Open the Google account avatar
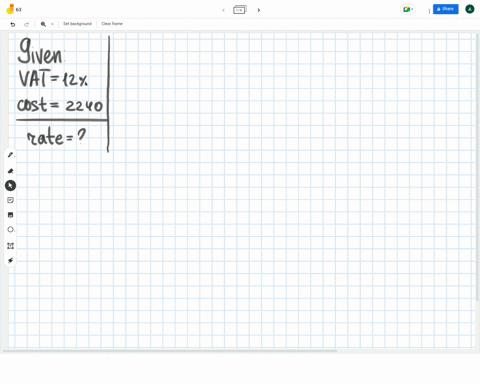The width and height of the screenshot is (480, 384). pyautogui.click(x=470, y=9)
